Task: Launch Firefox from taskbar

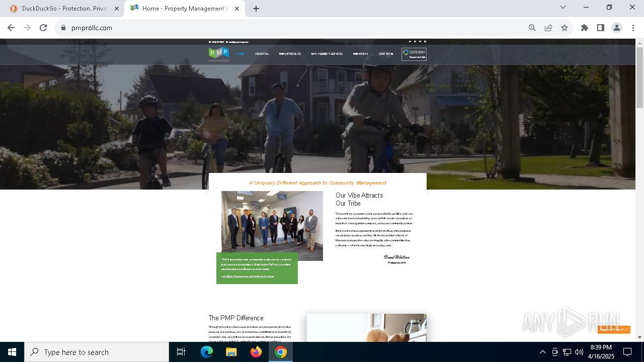Action: pos(256,352)
